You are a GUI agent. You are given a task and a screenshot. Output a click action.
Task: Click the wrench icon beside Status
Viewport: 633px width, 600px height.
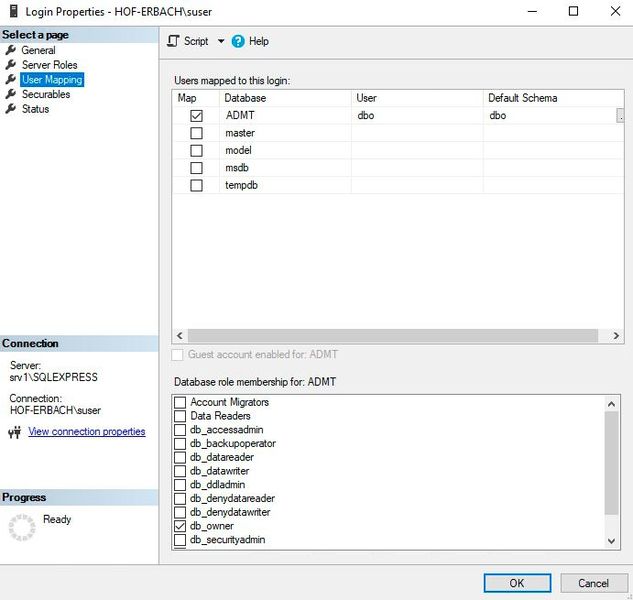click(11, 109)
